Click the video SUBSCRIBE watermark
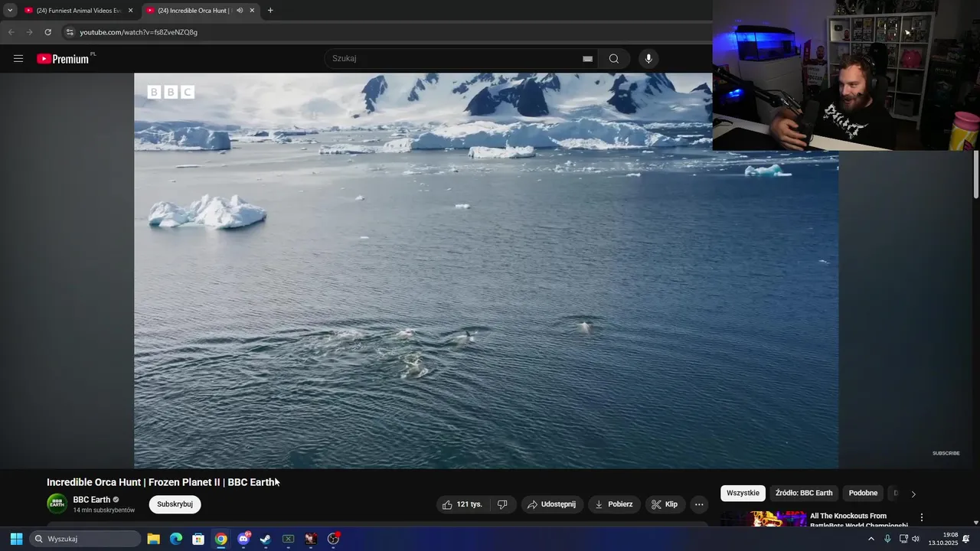 pyautogui.click(x=946, y=453)
